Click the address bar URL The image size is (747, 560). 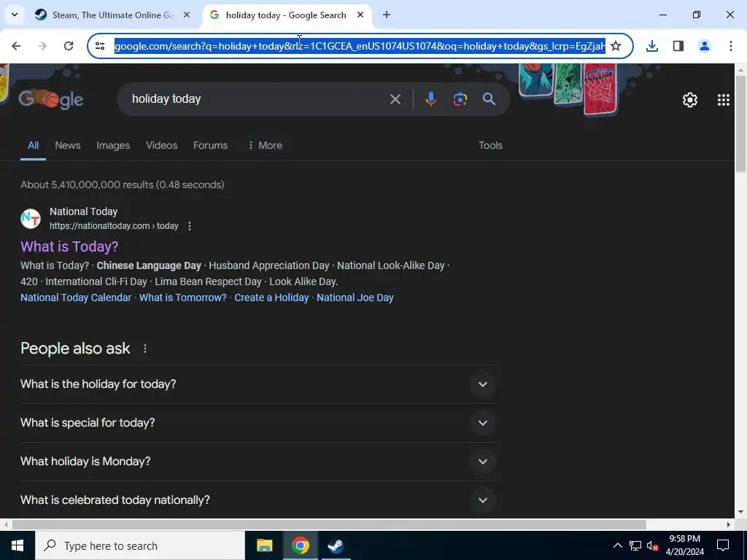coord(360,46)
